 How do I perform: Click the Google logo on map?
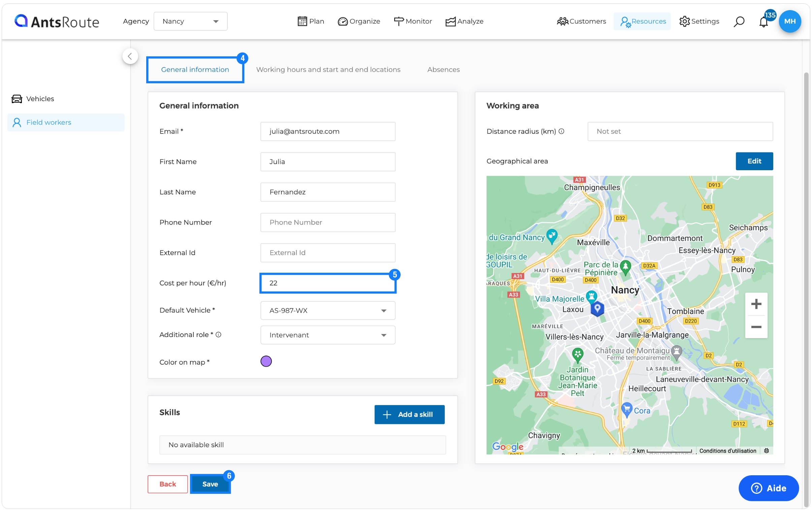(508, 447)
